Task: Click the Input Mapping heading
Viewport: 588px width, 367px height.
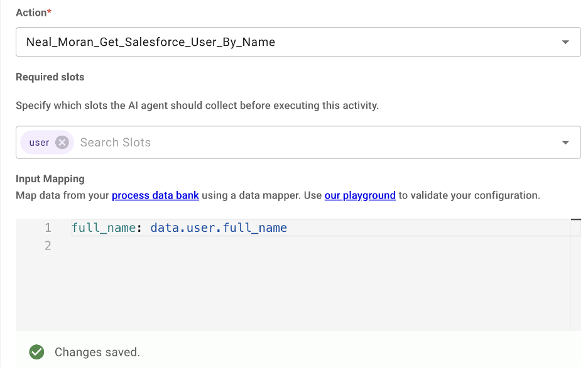Action: [x=50, y=178]
